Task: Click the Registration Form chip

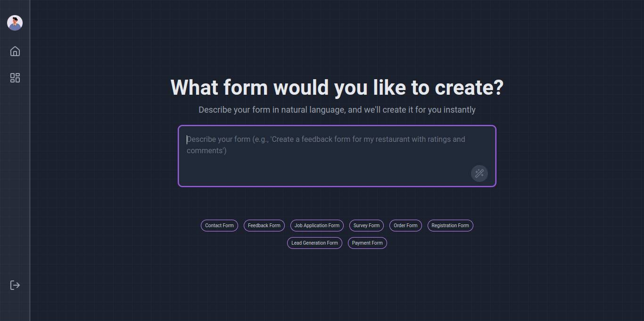Action: (450, 226)
